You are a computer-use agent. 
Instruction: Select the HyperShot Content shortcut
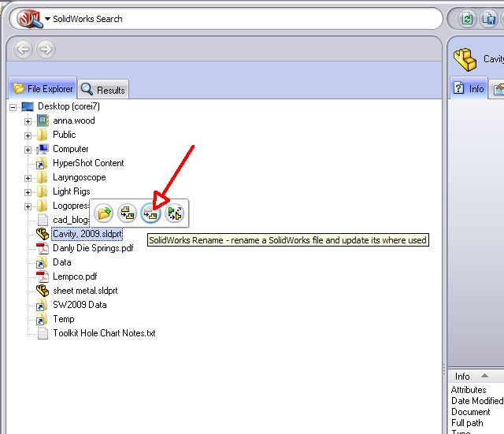tap(88, 163)
